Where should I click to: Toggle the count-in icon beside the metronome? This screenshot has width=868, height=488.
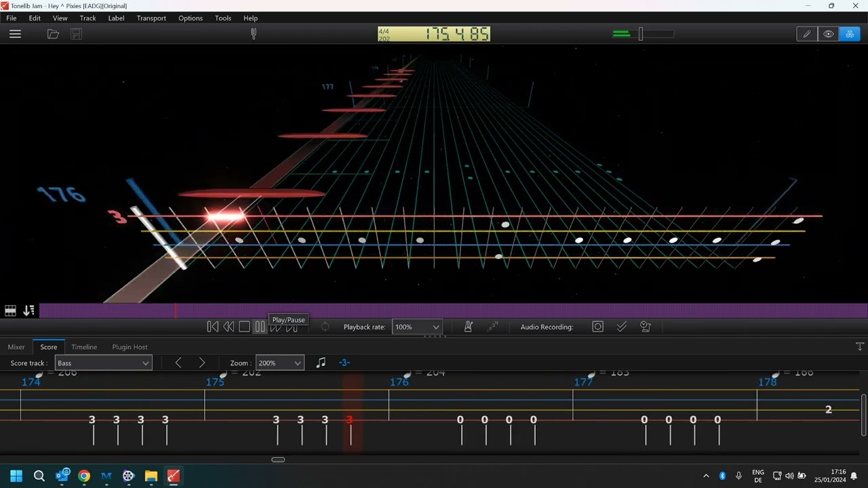[x=493, y=327]
